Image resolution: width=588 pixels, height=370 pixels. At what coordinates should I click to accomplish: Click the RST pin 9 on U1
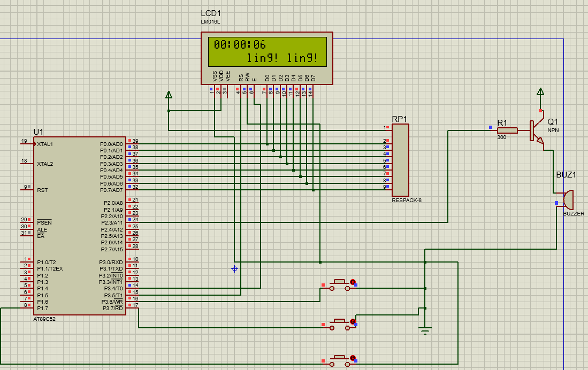27,190
